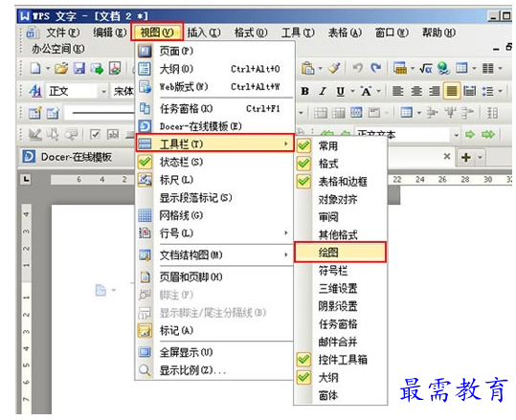Open a file with the folder icon
This screenshot has width=516, height=420.
coord(61,69)
